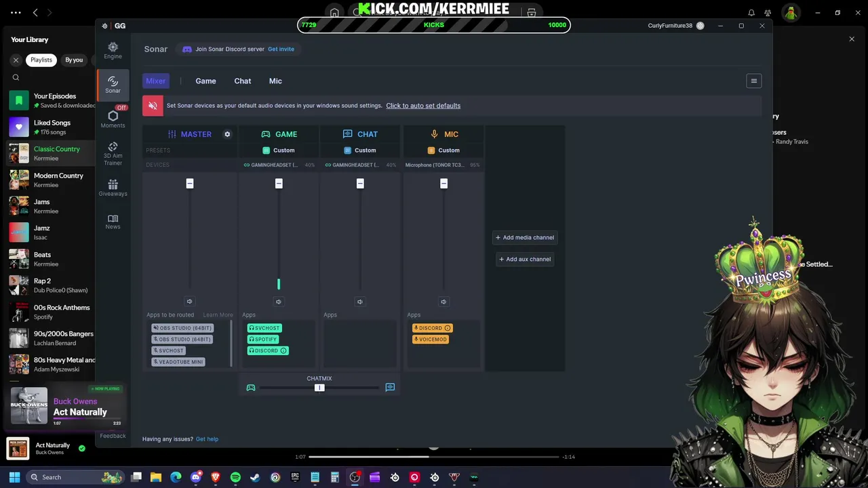
Task: Open the News section in the sidebar
Action: click(113, 222)
